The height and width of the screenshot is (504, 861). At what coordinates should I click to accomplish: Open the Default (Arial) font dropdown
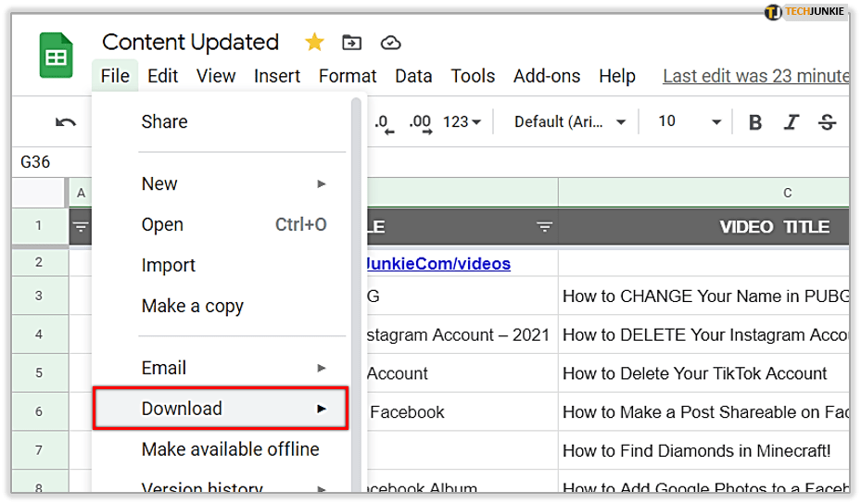pos(570,122)
